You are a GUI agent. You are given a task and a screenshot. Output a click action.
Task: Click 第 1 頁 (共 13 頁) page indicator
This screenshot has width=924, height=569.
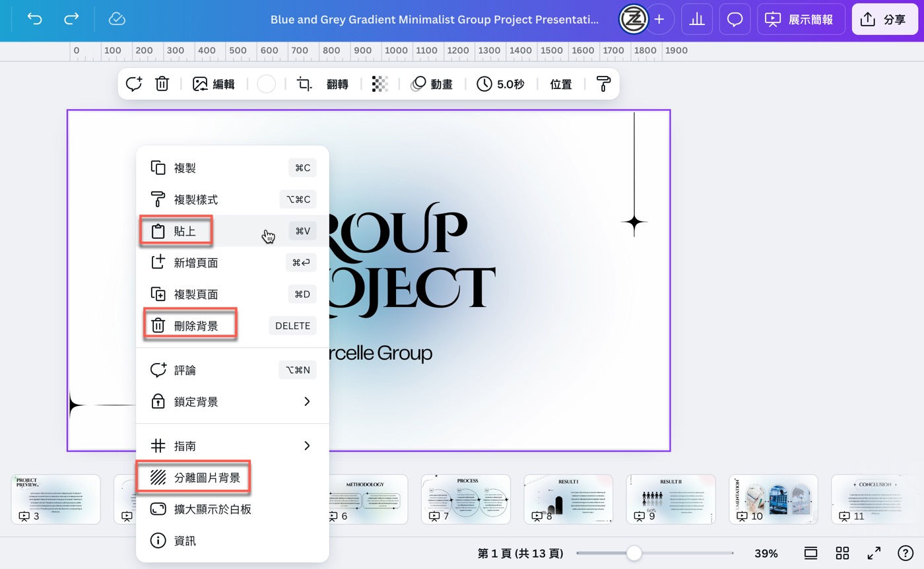click(x=520, y=553)
